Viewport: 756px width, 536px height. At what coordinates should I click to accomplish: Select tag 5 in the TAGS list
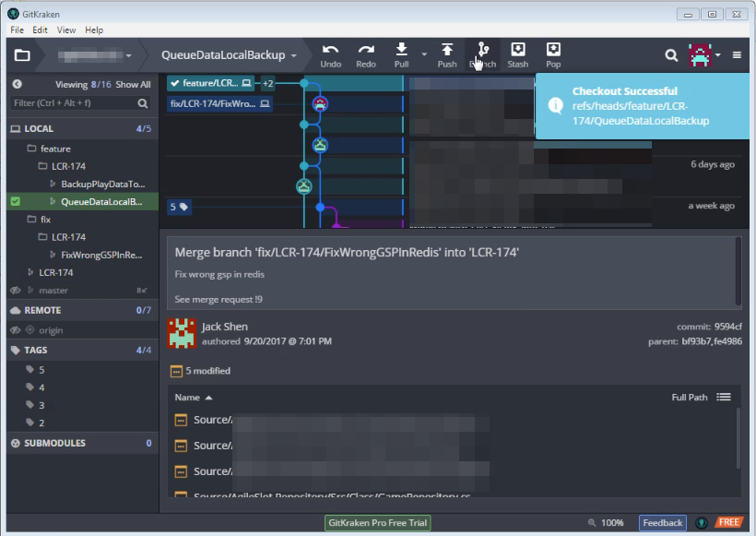[x=41, y=370]
